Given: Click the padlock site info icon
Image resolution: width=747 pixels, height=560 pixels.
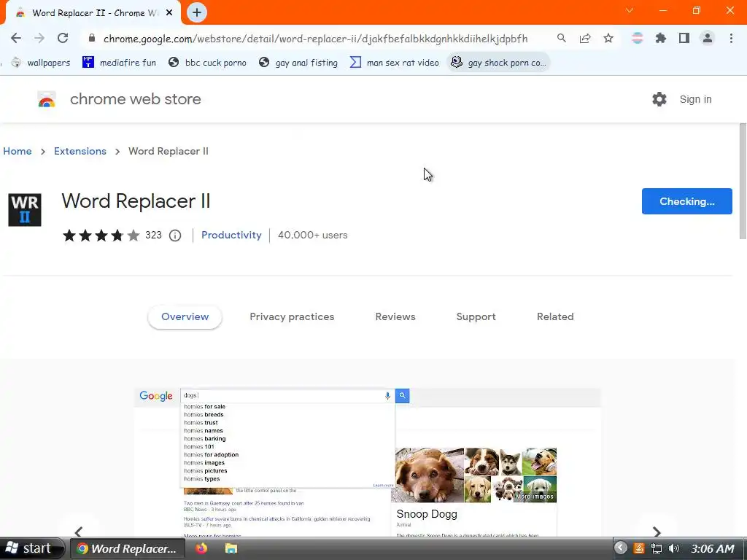Looking at the screenshot, I should [92, 38].
